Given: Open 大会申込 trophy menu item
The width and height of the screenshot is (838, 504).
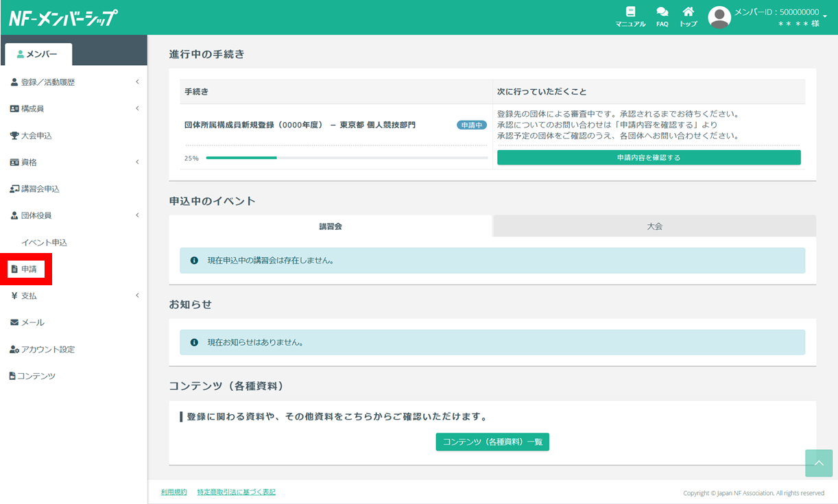Looking at the screenshot, I should (x=36, y=136).
